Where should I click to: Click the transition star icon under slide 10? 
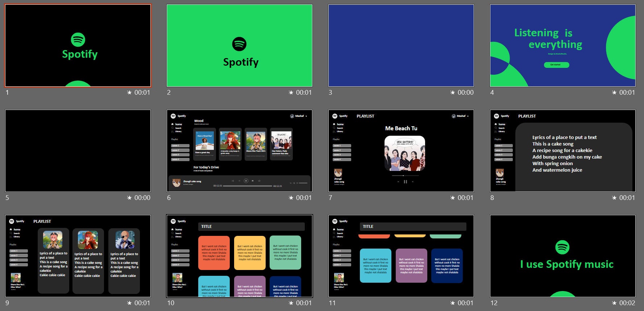click(291, 303)
